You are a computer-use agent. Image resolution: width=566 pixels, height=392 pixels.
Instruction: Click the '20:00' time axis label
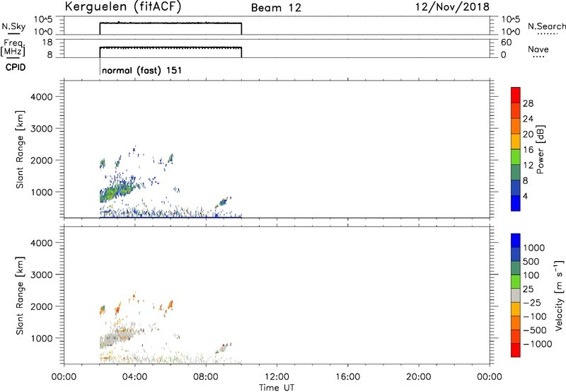[x=418, y=377]
